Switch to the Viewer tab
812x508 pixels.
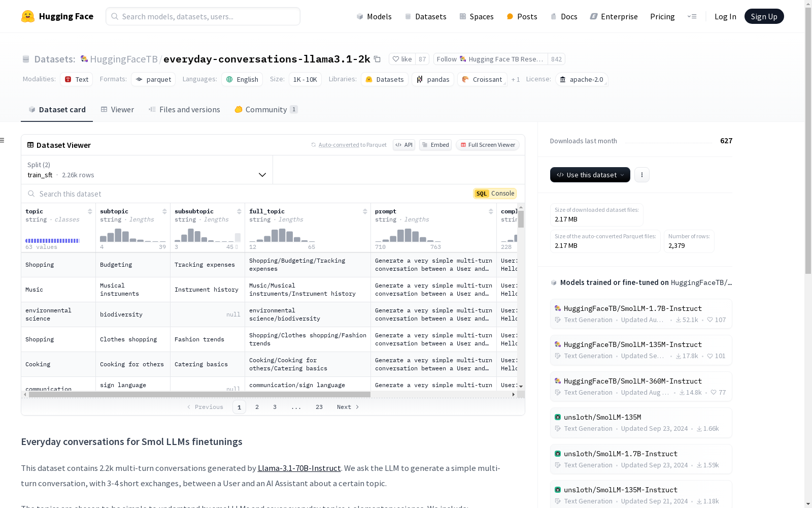click(x=117, y=110)
